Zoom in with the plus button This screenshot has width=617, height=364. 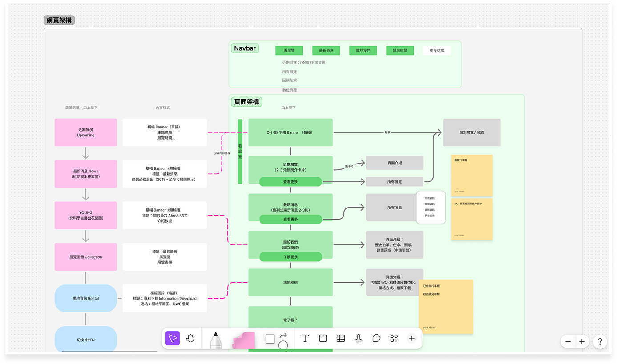tap(582, 342)
